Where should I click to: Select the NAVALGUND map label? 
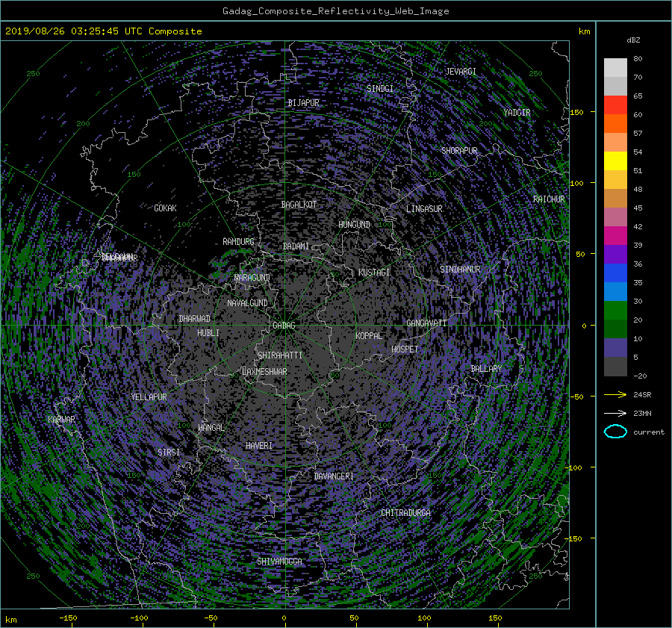(x=247, y=303)
